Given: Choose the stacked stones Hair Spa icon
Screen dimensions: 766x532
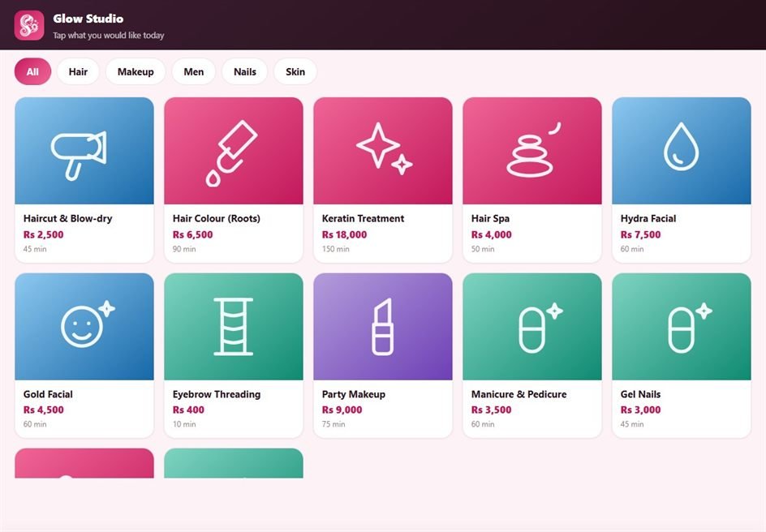Looking at the screenshot, I should [533, 149].
